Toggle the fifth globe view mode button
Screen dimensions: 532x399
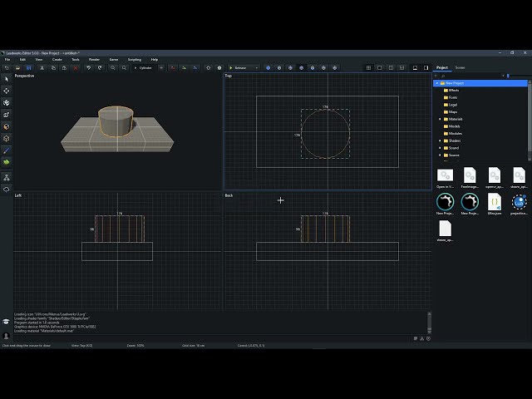coord(313,68)
